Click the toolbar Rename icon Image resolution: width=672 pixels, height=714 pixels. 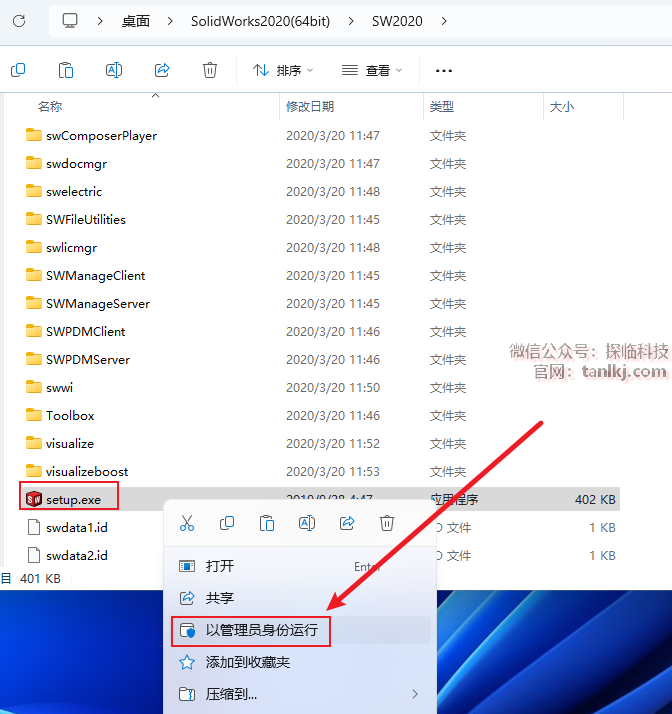pyautogui.click(x=114, y=70)
